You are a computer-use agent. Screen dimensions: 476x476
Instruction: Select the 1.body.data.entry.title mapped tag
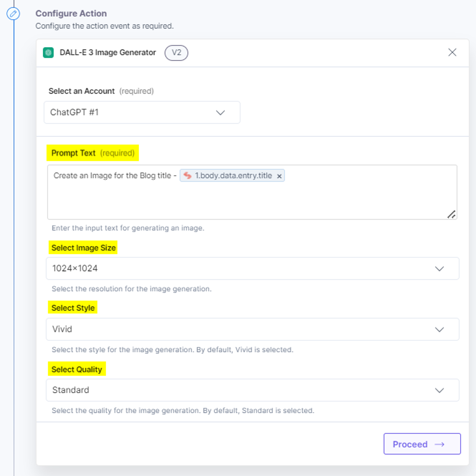pyautogui.click(x=232, y=175)
